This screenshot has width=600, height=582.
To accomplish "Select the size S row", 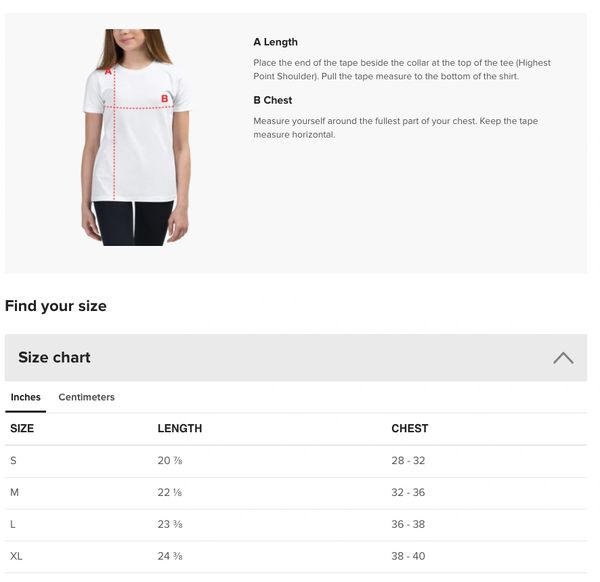I will click(296, 461).
